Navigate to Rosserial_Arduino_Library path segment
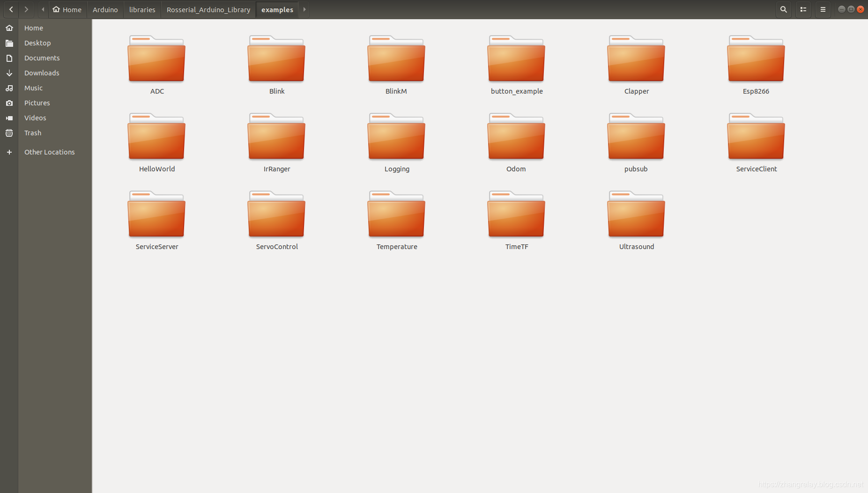868x493 pixels. 208,9
